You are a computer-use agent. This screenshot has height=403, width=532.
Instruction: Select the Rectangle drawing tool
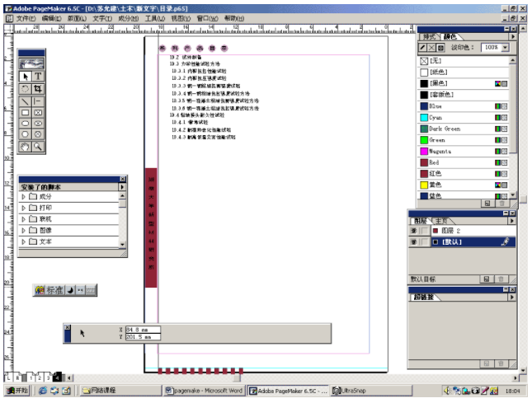click(x=26, y=112)
